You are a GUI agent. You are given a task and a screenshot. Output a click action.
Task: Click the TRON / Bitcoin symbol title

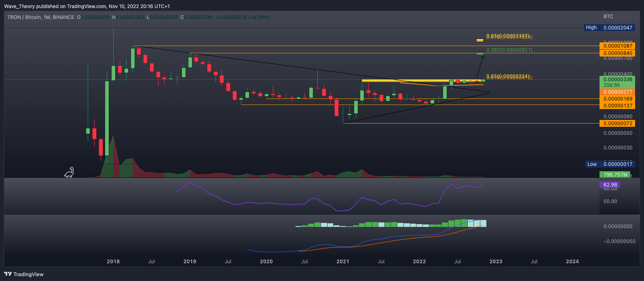point(40,17)
